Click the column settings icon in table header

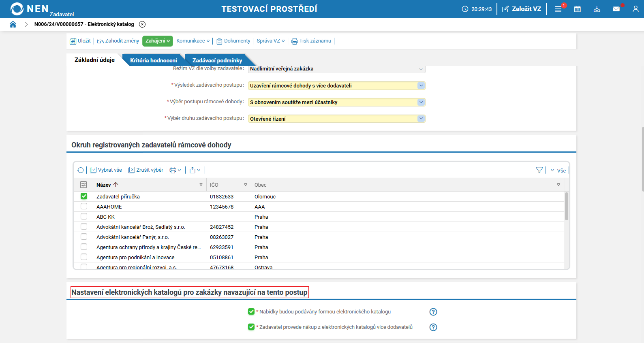coord(83,185)
